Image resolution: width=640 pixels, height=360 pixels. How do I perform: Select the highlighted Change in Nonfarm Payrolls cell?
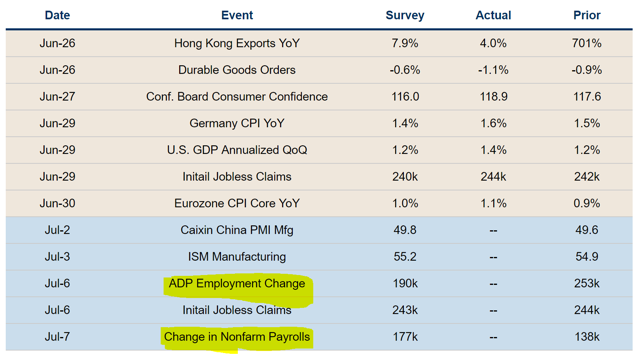[x=237, y=337]
